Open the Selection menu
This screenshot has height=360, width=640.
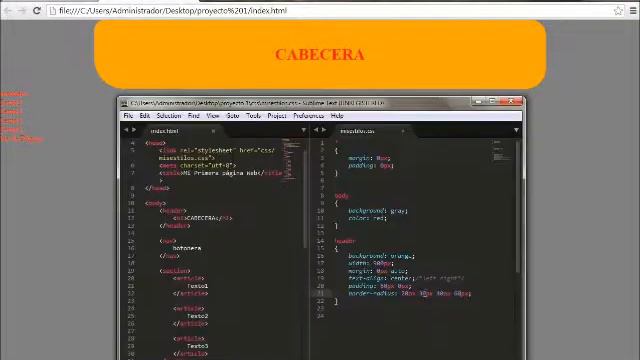(169, 116)
